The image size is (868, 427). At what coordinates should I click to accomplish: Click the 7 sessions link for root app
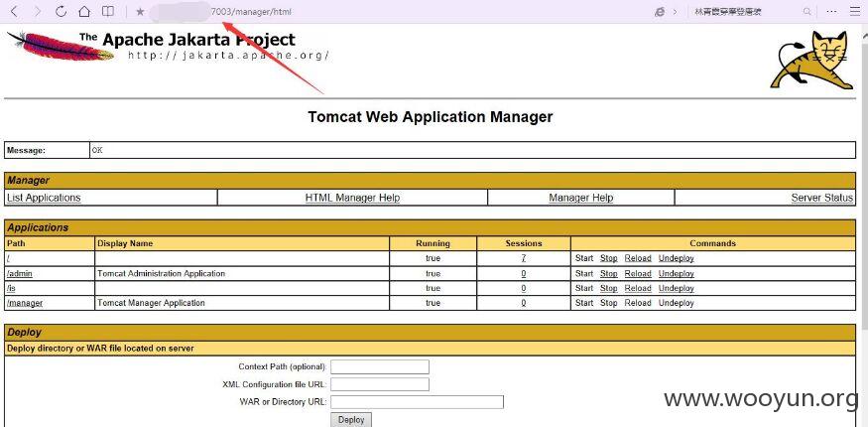click(x=523, y=258)
